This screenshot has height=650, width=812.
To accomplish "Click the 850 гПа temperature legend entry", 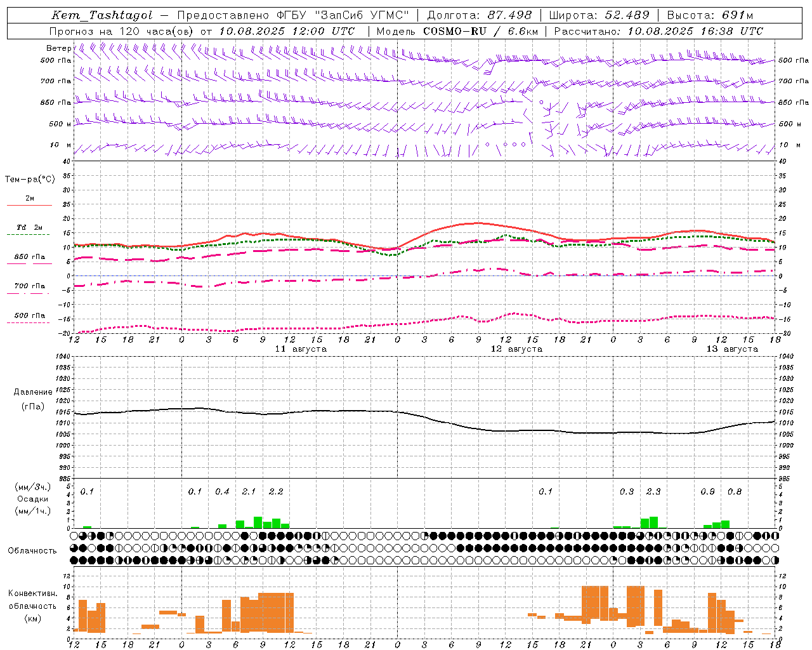I will click(29, 258).
